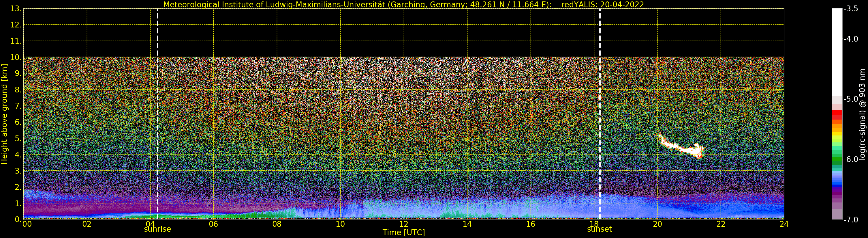The height and width of the screenshot is (238, 868).
Task: Click the 'Time [UTC]' axis label
Action: 403,233
